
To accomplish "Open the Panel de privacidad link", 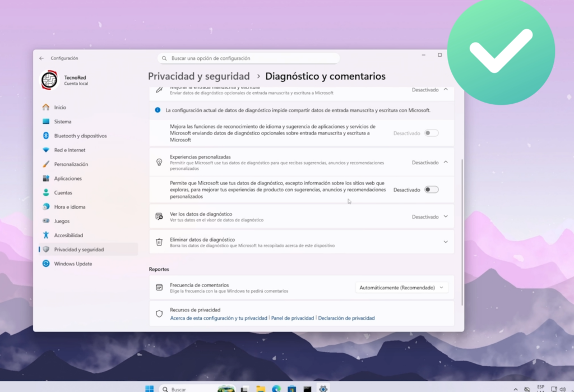I will [x=293, y=317].
